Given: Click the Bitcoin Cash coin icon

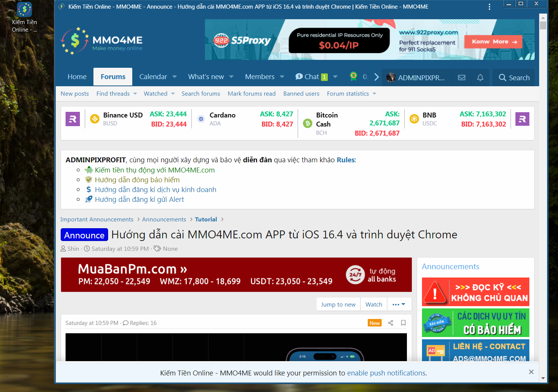Looking at the screenshot, I should 308,124.
